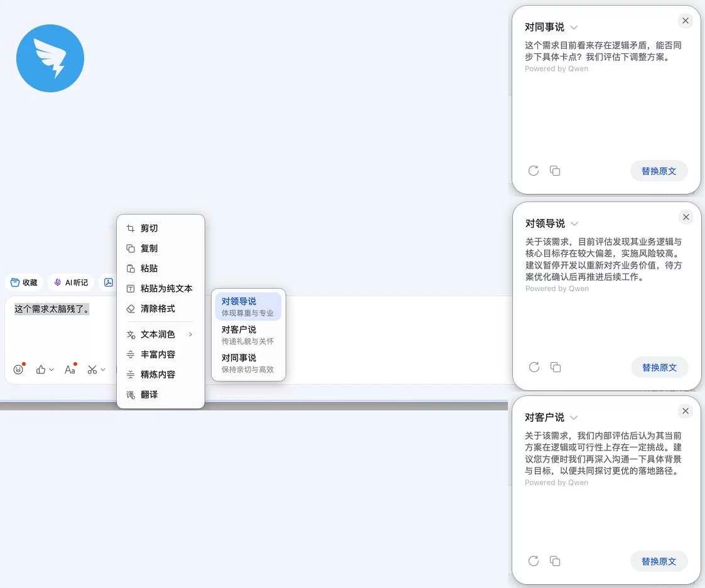Close the 对同事说 card
Screen dimensions: 705x588
click(x=685, y=21)
